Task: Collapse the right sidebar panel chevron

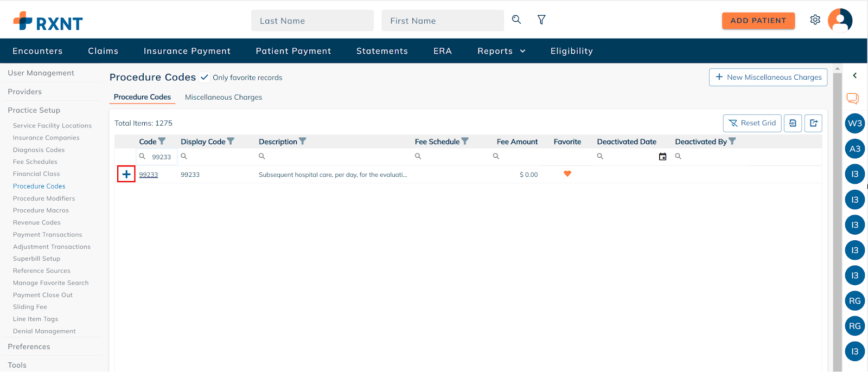Action: point(855,76)
